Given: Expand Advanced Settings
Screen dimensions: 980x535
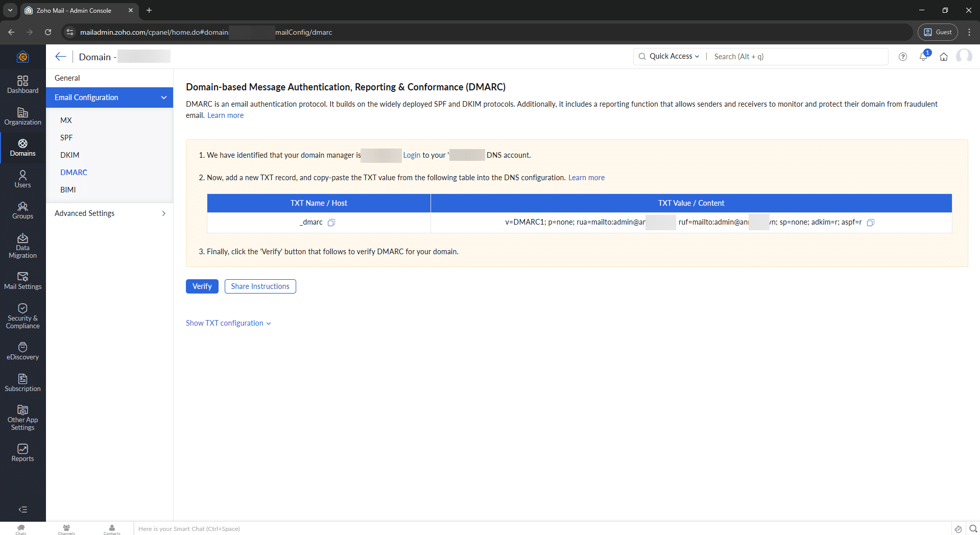Looking at the screenshot, I should point(109,213).
